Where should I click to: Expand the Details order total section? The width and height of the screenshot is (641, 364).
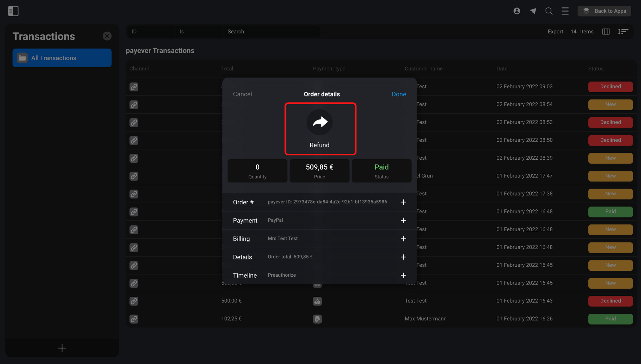[x=403, y=257]
